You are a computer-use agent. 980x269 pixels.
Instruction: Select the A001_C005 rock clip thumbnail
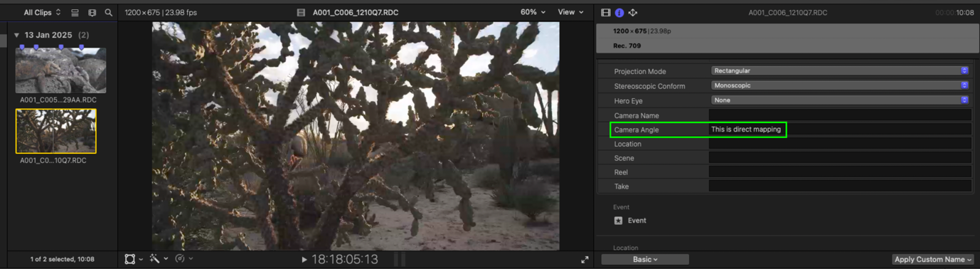(61, 70)
